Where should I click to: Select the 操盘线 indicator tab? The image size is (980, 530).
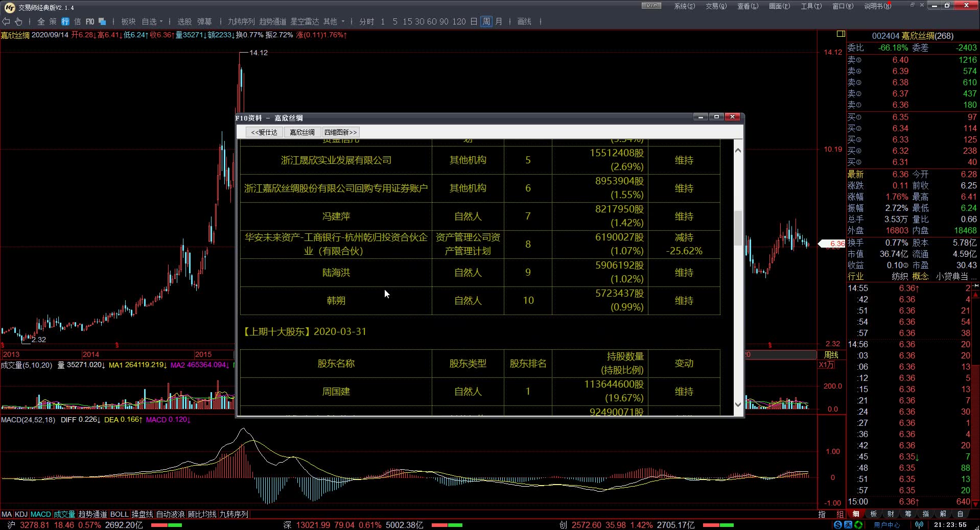pyautogui.click(x=143, y=514)
